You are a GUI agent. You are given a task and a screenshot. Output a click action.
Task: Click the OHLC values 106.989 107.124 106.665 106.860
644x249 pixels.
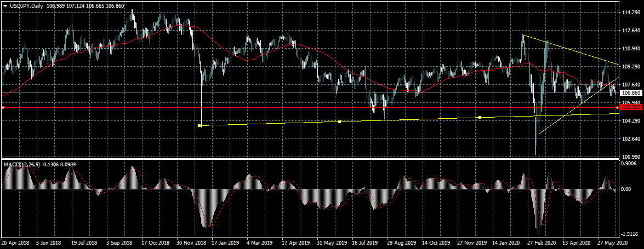pos(86,5)
